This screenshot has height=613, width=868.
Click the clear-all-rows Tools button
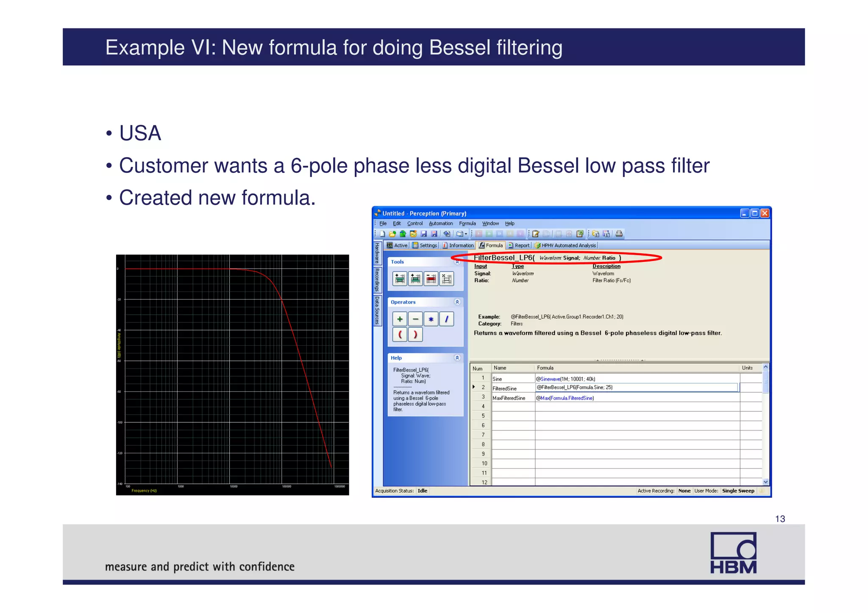pos(447,279)
